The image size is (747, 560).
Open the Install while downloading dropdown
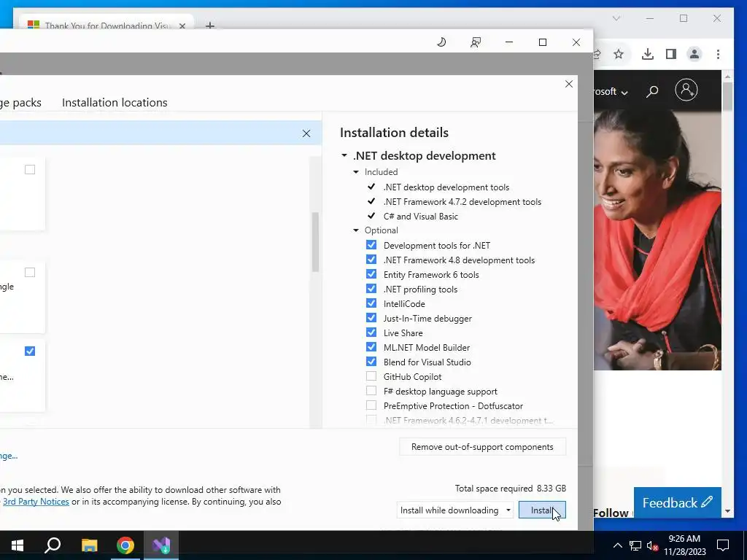(455, 510)
